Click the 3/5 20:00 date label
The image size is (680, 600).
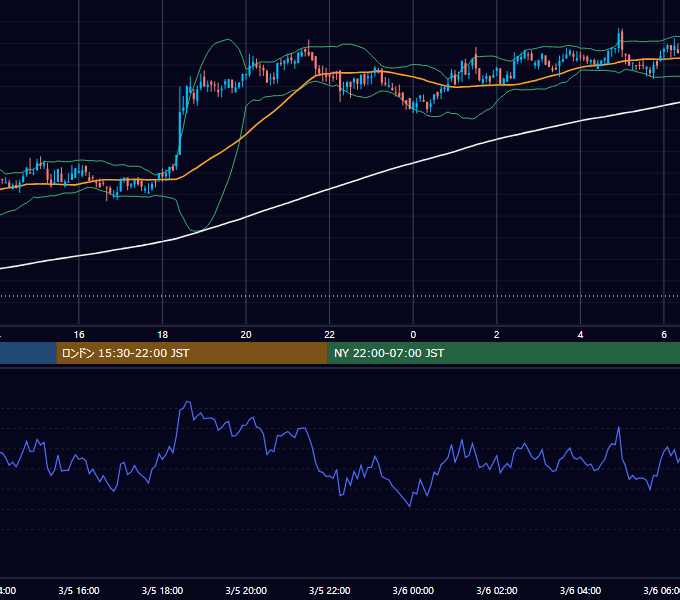point(246,590)
